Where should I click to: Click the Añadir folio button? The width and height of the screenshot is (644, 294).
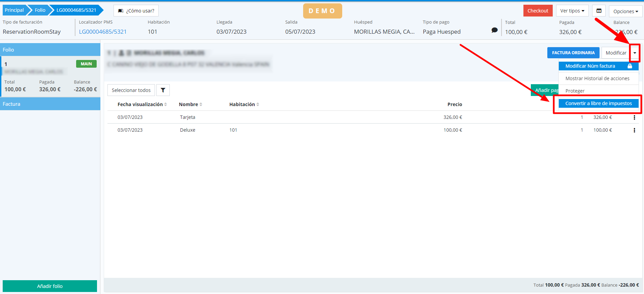click(x=50, y=286)
